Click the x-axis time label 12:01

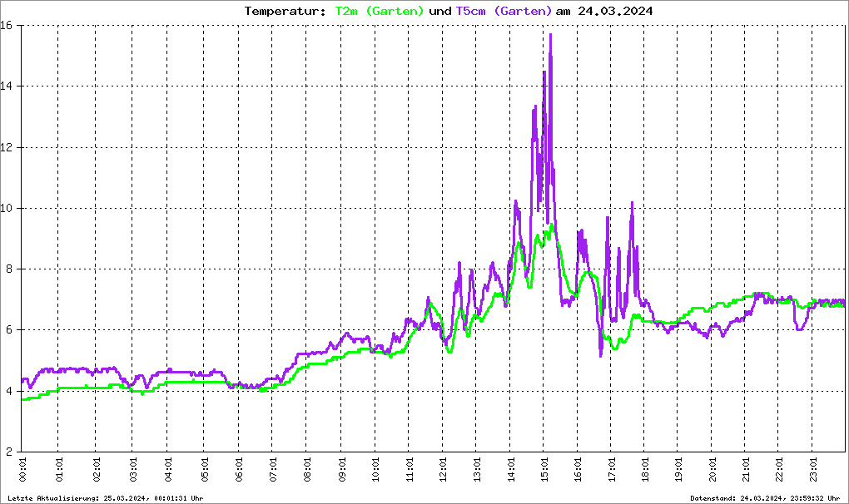click(444, 469)
